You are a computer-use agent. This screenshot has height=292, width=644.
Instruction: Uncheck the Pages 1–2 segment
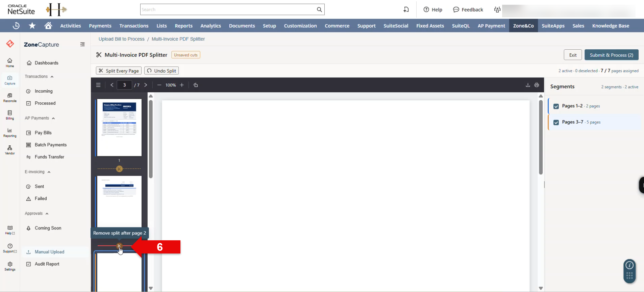tap(556, 106)
